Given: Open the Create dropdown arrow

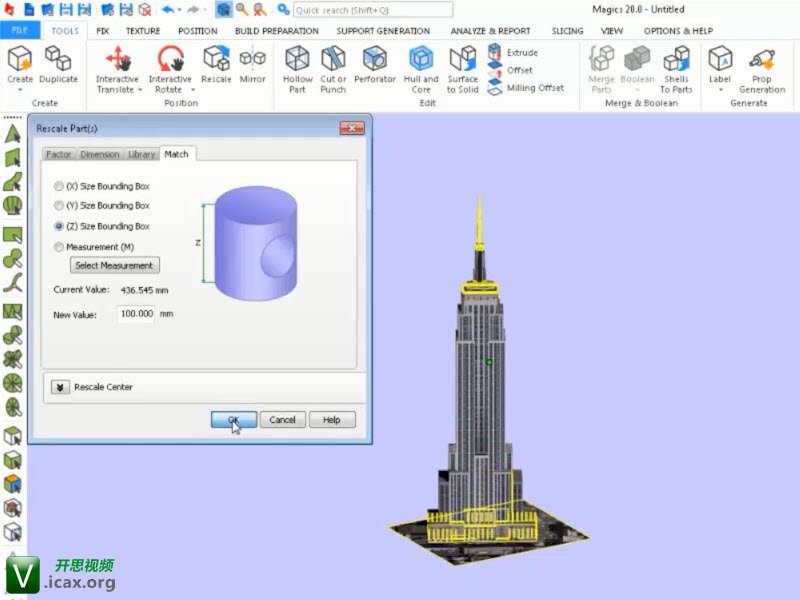Looking at the screenshot, I should point(20,90).
